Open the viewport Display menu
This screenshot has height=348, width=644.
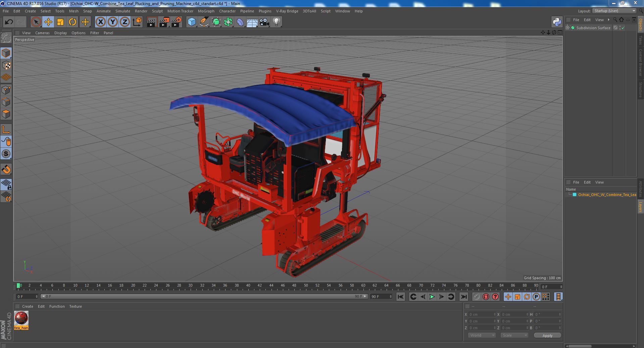tap(60, 33)
